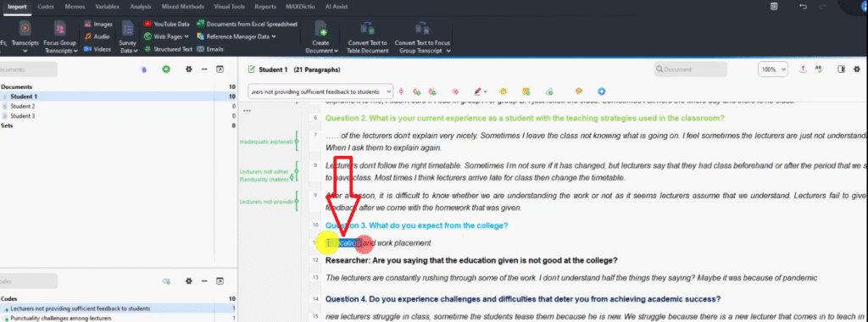Open the Memos ribbon tab
This screenshot has height=322, width=868.
pyautogui.click(x=75, y=7)
